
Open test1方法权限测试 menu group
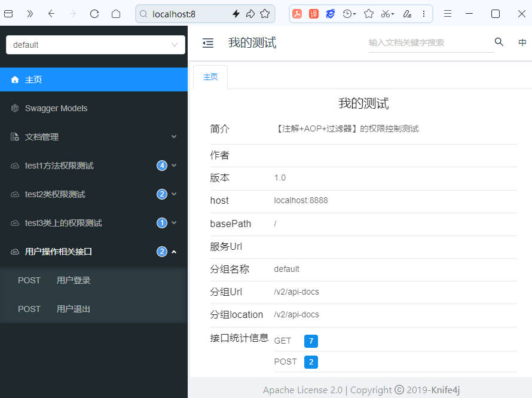tap(94, 166)
